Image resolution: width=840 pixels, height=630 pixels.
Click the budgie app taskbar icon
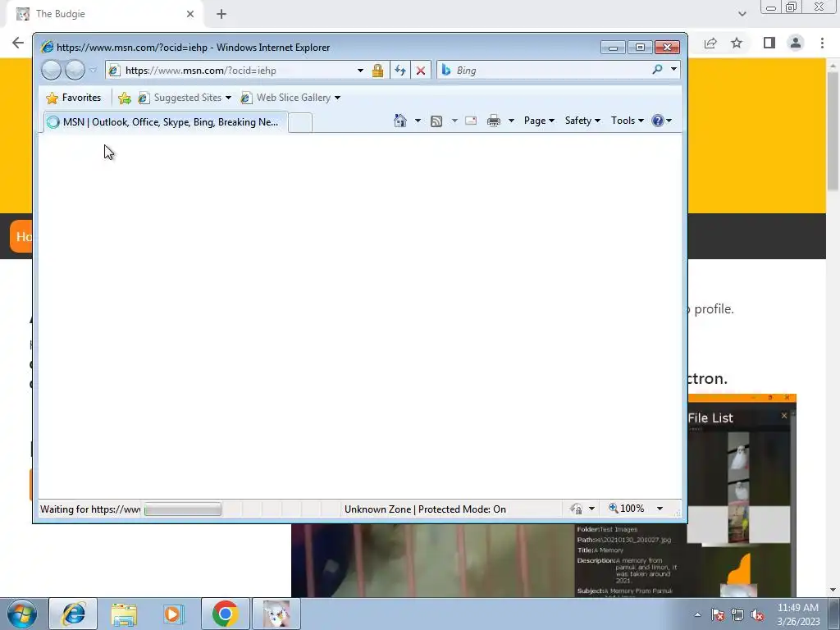(x=276, y=614)
